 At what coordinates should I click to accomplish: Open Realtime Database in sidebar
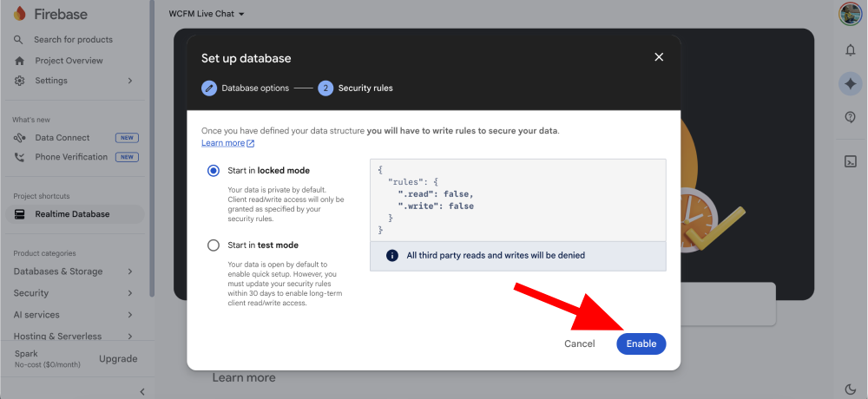click(71, 214)
